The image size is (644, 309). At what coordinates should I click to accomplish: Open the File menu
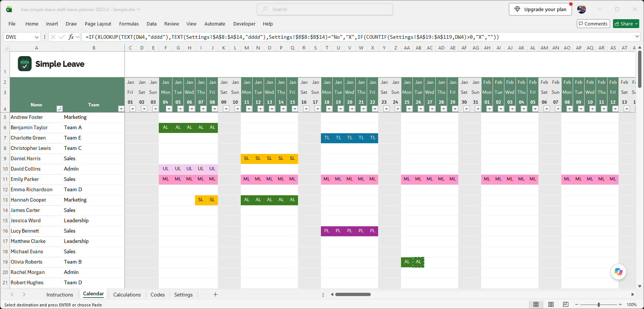pos(12,24)
